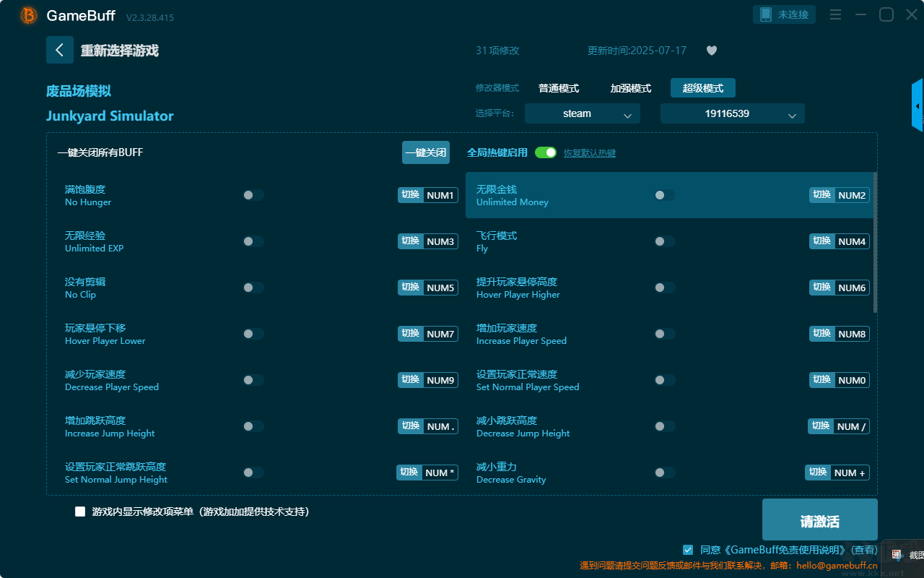Switch on Set Normal Player Speed
This screenshot has width=924, height=578.
665,380
